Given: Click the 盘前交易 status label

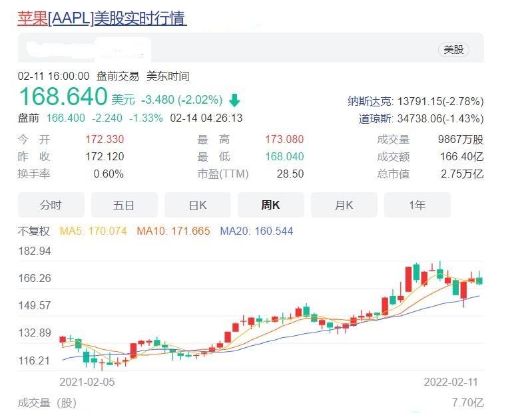Looking at the screenshot, I should (x=118, y=76).
